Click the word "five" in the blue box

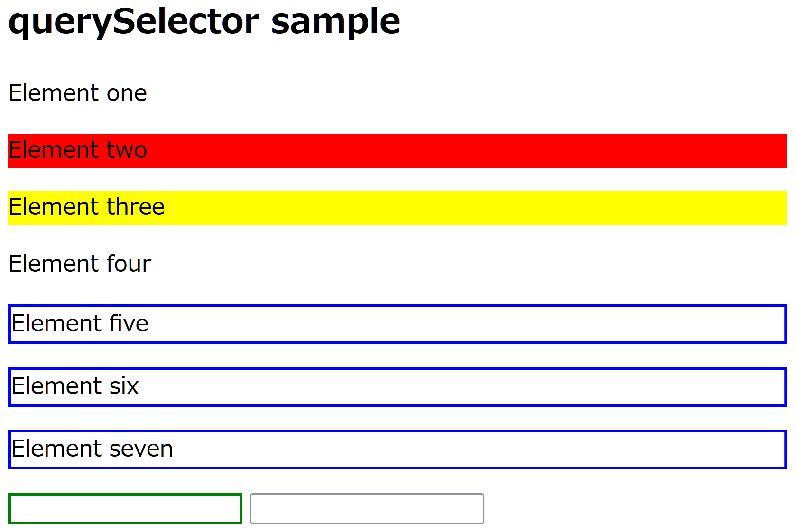[x=129, y=324]
